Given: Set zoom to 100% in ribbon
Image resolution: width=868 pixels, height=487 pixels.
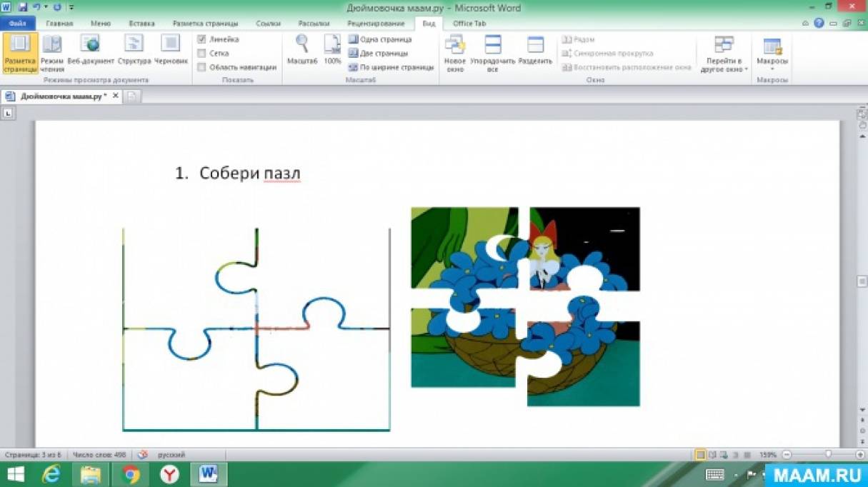Looking at the screenshot, I should [x=332, y=51].
